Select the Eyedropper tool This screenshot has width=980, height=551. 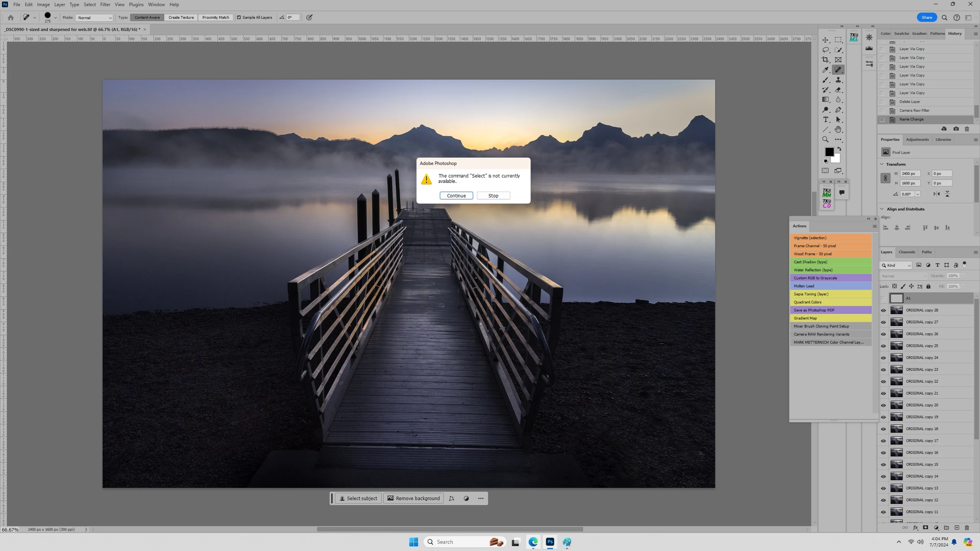(825, 70)
